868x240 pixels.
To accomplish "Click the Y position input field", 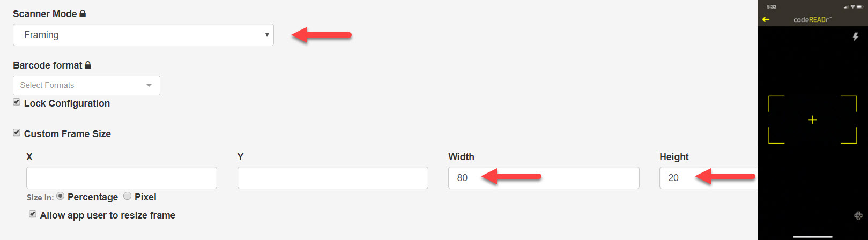I will point(332,178).
